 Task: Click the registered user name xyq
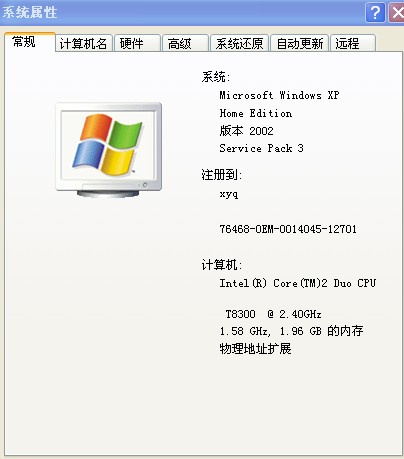[x=229, y=194]
